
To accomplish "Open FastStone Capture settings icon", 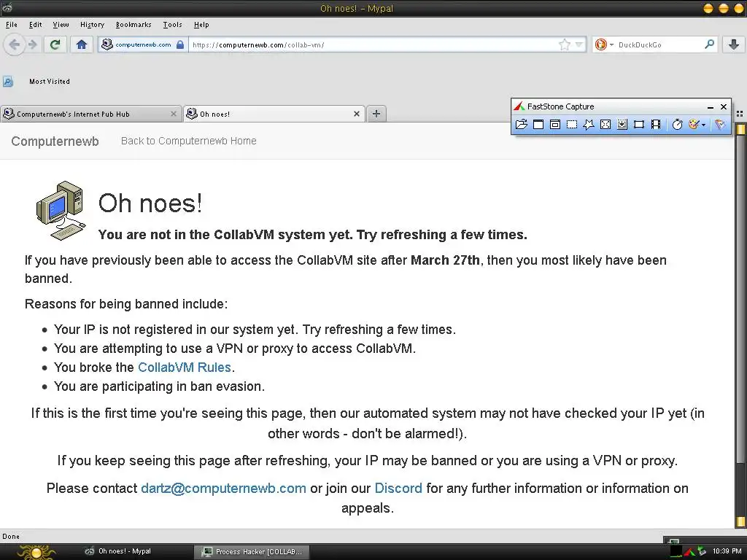I will (x=720, y=124).
